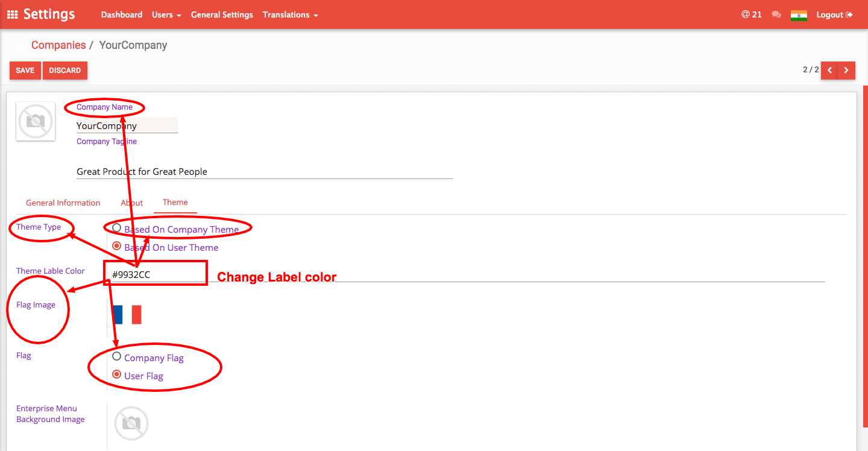The height and width of the screenshot is (451, 868).
Task: Open General Settings menu
Action: [222, 14]
